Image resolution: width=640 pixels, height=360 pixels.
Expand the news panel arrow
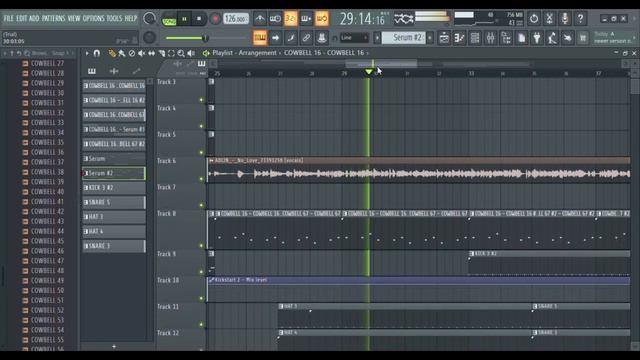click(634, 38)
